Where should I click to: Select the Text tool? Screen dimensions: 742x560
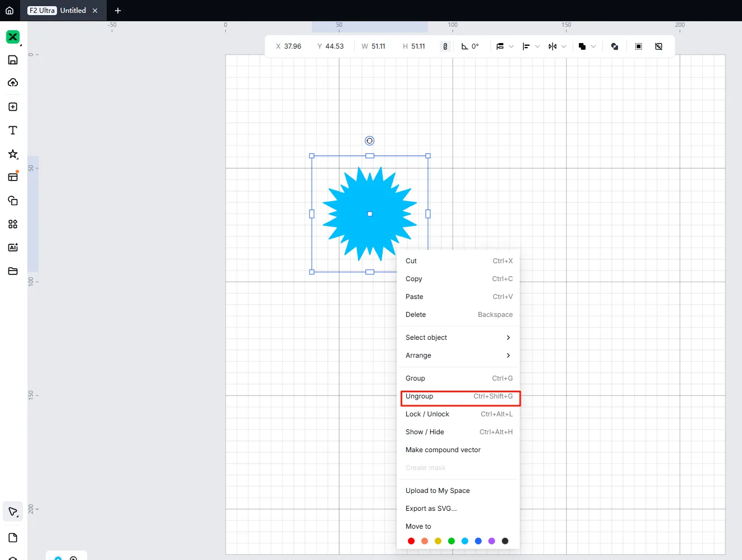point(13,130)
